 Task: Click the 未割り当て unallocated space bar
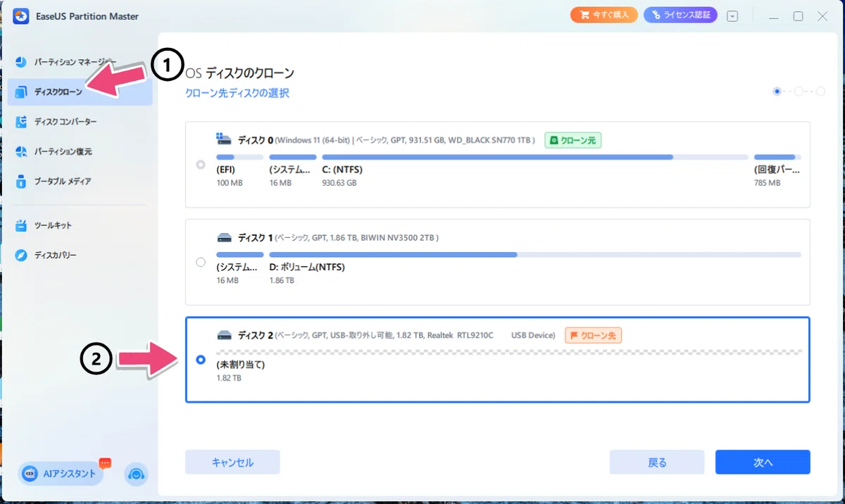(509, 351)
